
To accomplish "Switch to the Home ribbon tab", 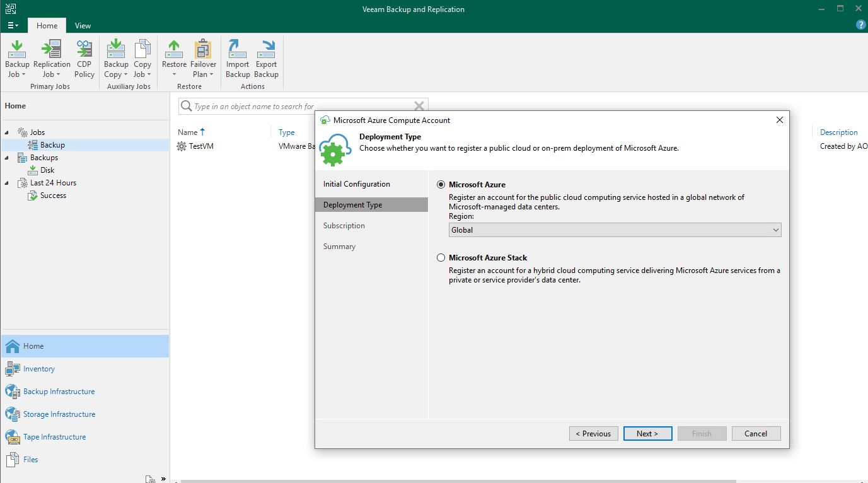I will pos(47,26).
